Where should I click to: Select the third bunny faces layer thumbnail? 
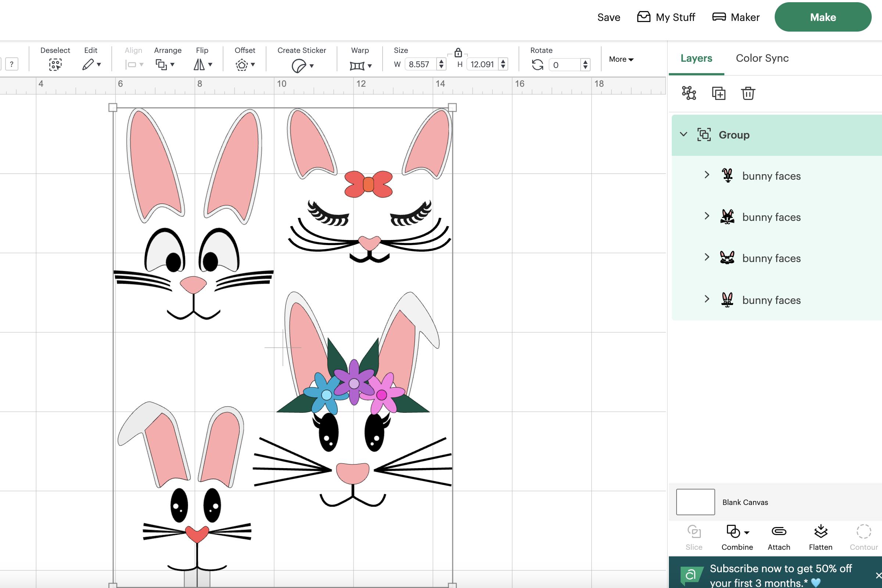click(727, 258)
